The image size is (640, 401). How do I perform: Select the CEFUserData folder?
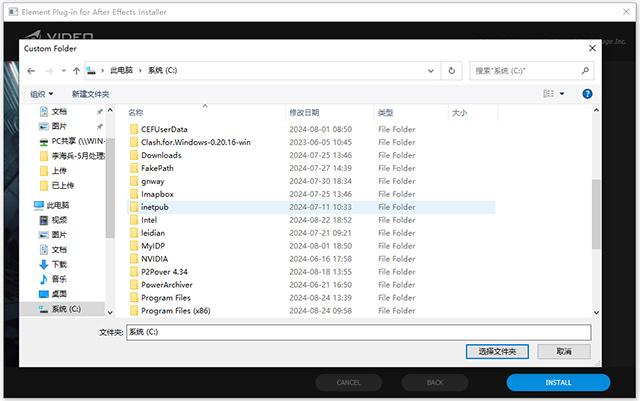pyautogui.click(x=164, y=129)
